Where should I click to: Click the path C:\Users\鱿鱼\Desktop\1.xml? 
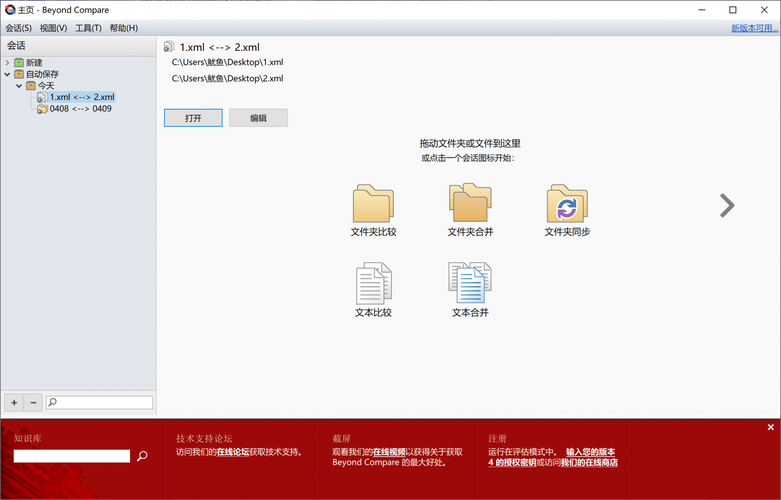(228, 62)
